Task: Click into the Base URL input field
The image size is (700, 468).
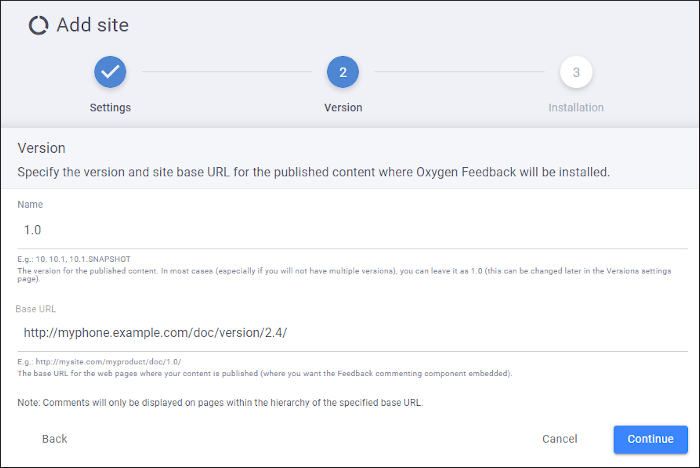Action: (350, 332)
